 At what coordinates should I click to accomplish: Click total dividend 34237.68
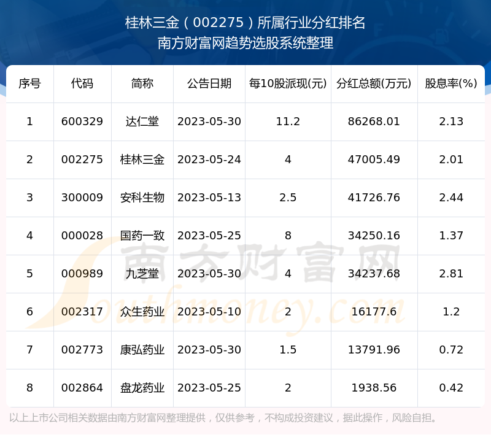point(374,274)
